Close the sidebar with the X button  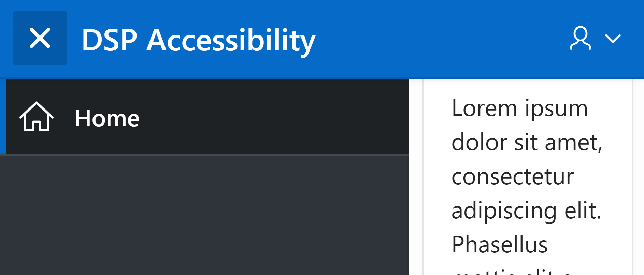[x=40, y=38]
